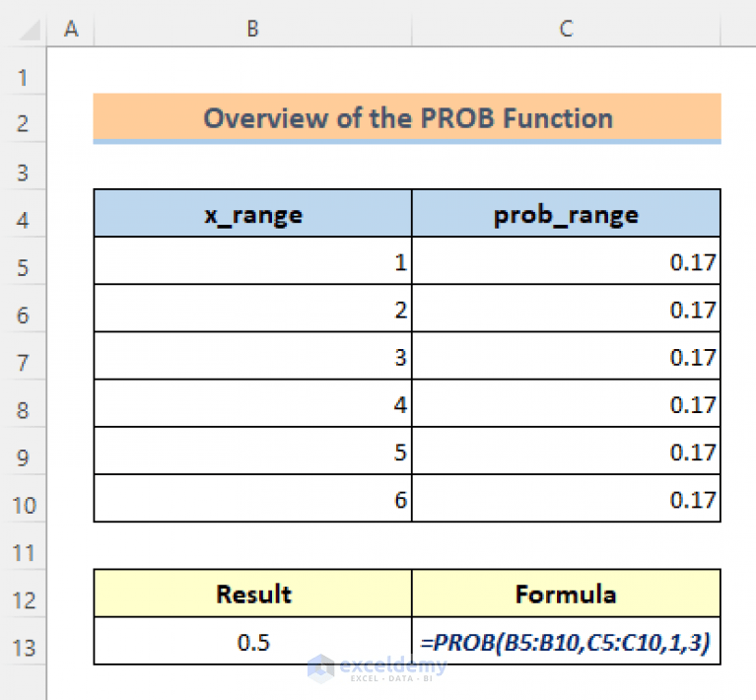The width and height of the screenshot is (756, 700).
Task: Select column A header
Action: tap(71, 29)
